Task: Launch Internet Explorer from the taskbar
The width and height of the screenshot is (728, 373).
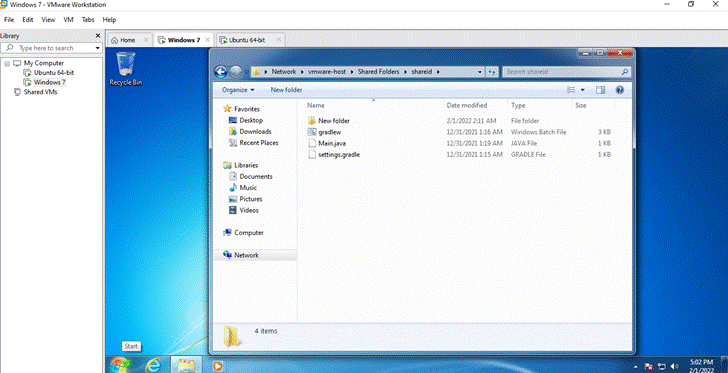Action: 153,366
